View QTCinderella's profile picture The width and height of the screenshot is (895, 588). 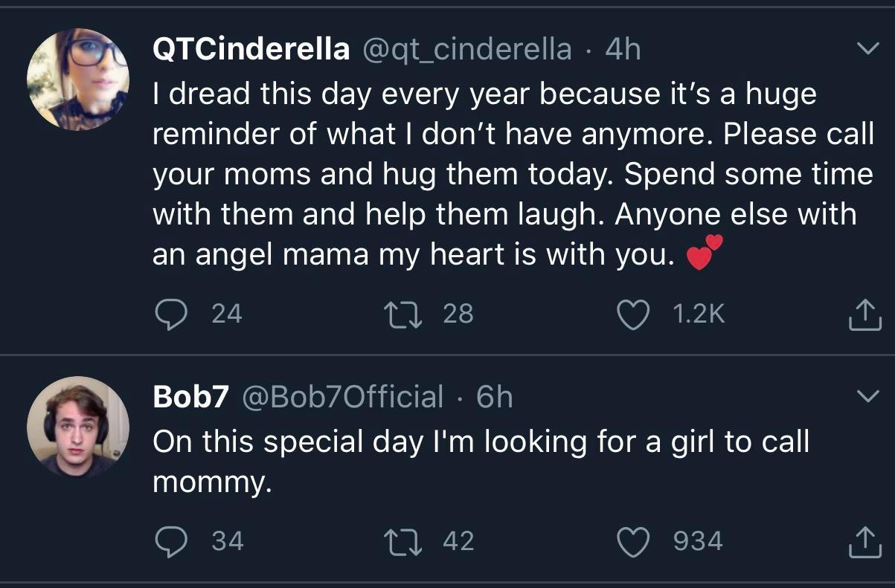pyautogui.click(x=77, y=77)
